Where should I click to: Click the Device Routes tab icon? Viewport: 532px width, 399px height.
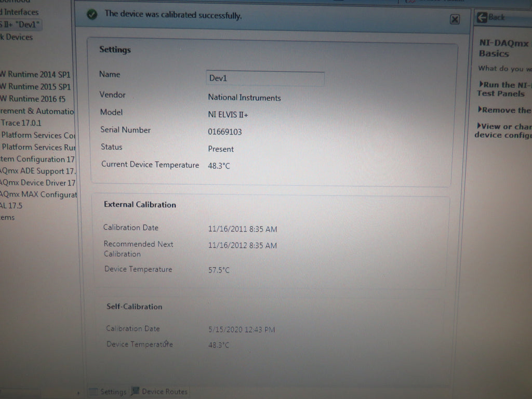point(136,392)
